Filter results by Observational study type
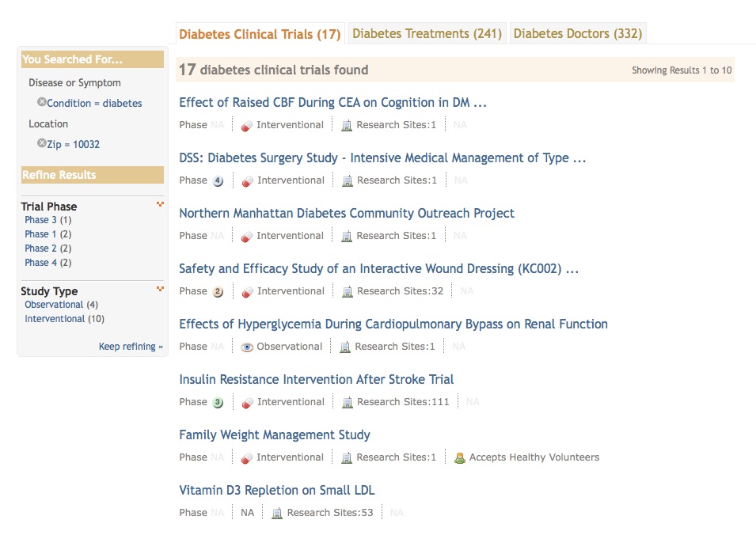This screenshot has height=535, width=756. [x=54, y=305]
